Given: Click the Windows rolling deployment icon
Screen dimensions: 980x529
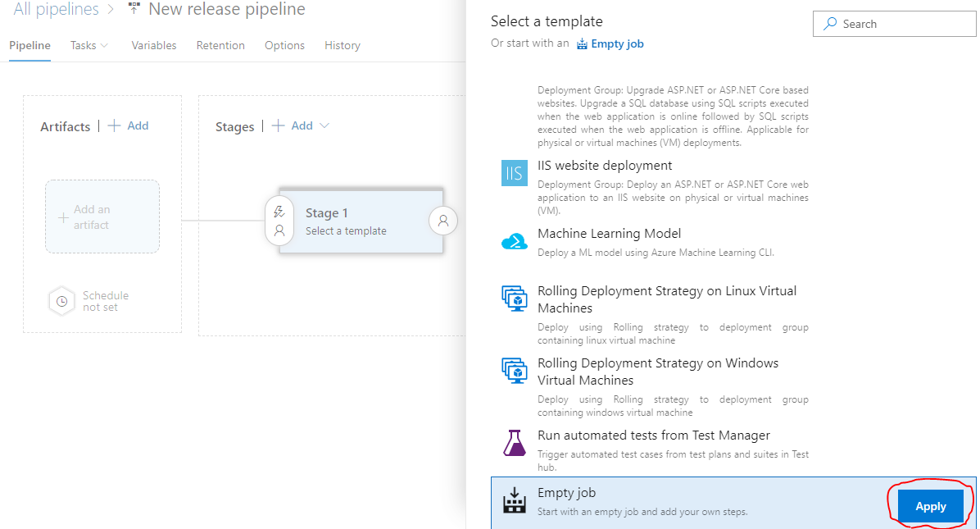Looking at the screenshot, I should click(x=515, y=370).
